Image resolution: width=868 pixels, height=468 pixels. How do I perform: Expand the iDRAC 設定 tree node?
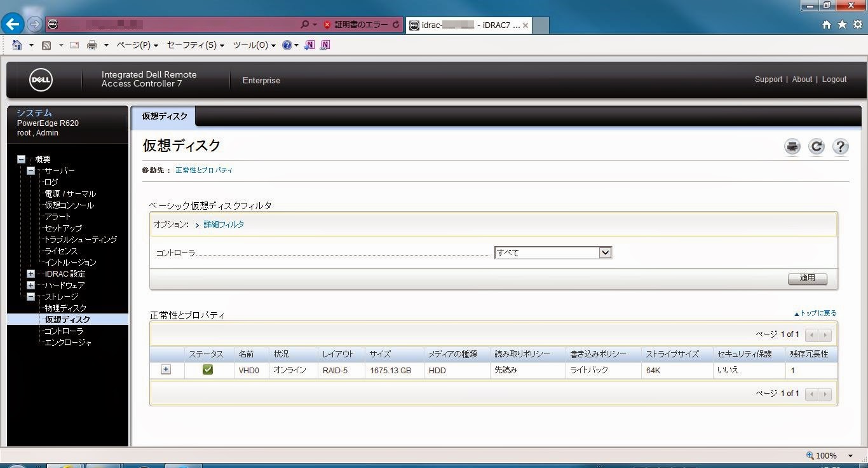31,274
